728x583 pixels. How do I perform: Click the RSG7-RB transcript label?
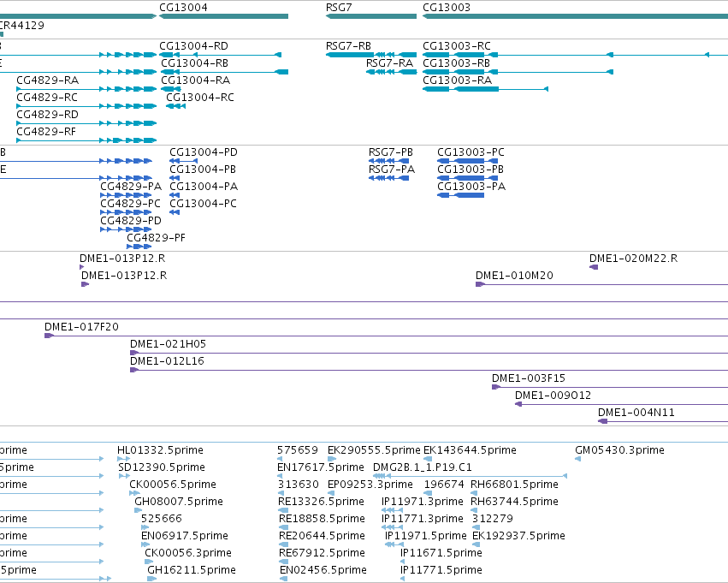(349, 46)
